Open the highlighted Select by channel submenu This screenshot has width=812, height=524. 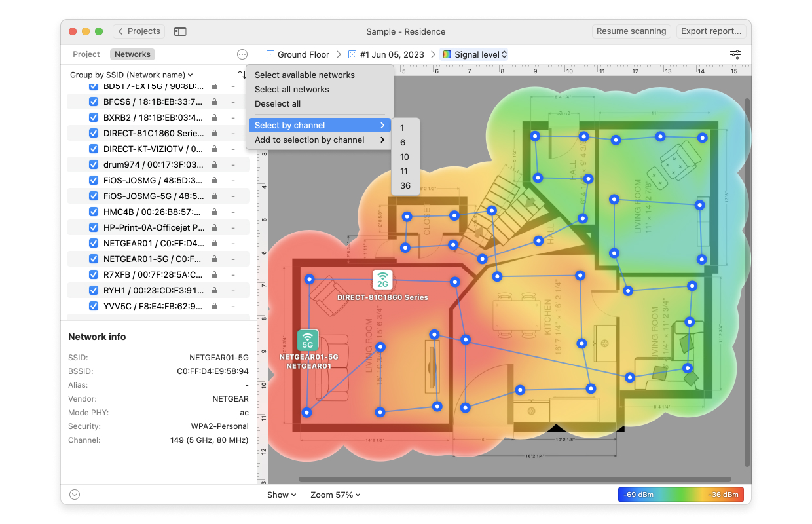point(320,125)
